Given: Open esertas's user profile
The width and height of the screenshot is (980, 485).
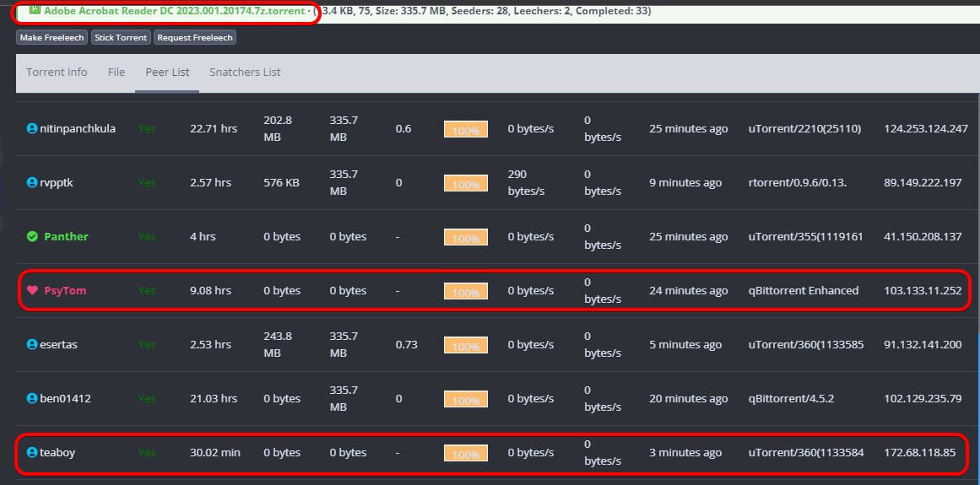Looking at the screenshot, I should 59,344.
